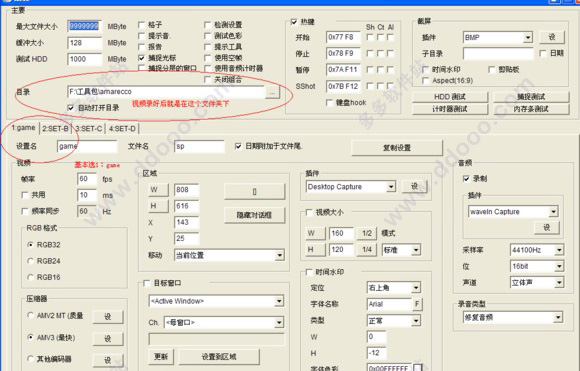
Task: Expand the <Active Window> dropdown
Action: click(x=279, y=301)
